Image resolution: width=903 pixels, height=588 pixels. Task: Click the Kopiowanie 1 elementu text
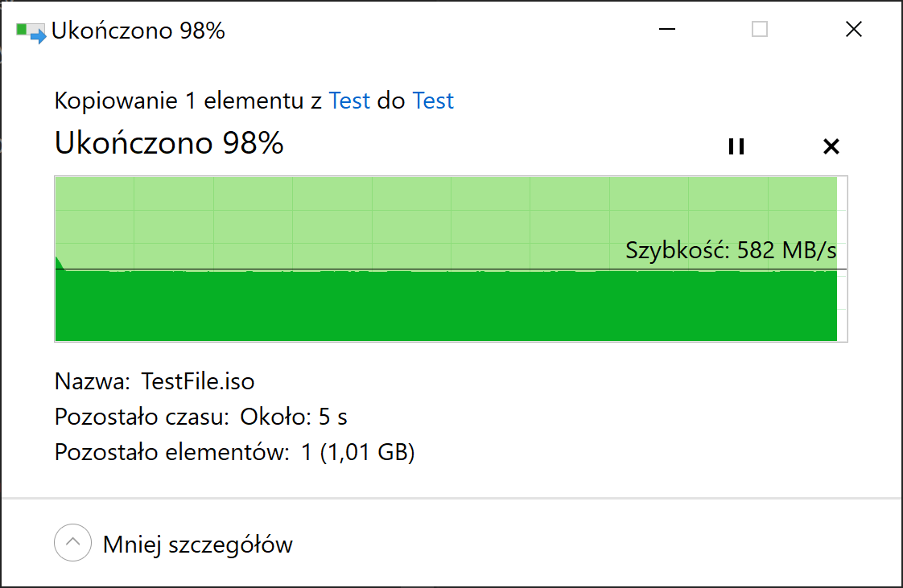(179, 101)
